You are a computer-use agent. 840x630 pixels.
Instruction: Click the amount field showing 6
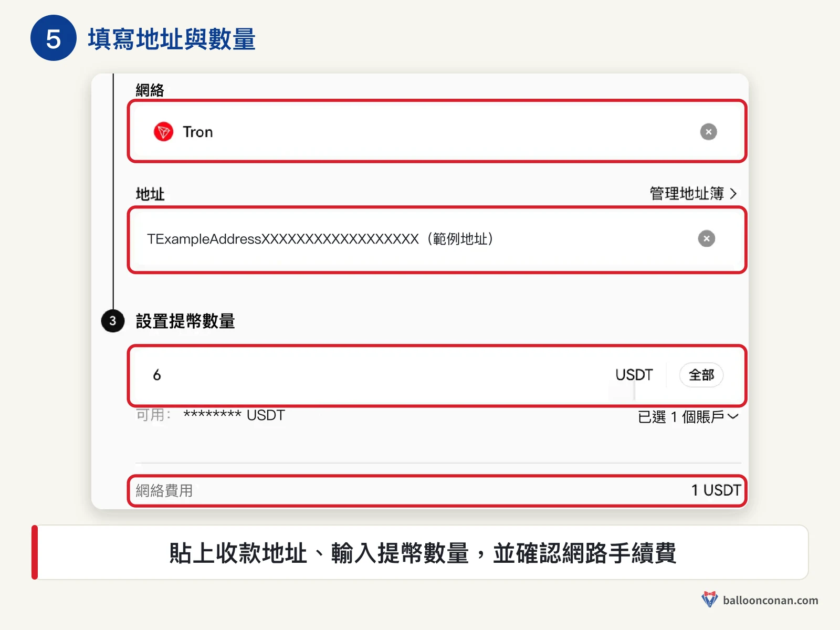(x=437, y=375)
